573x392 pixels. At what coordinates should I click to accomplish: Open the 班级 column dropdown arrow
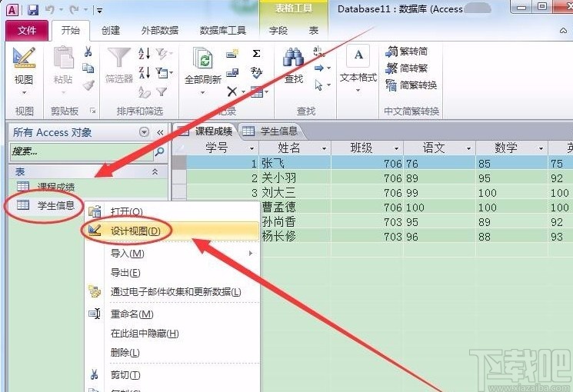coord(396,148)
